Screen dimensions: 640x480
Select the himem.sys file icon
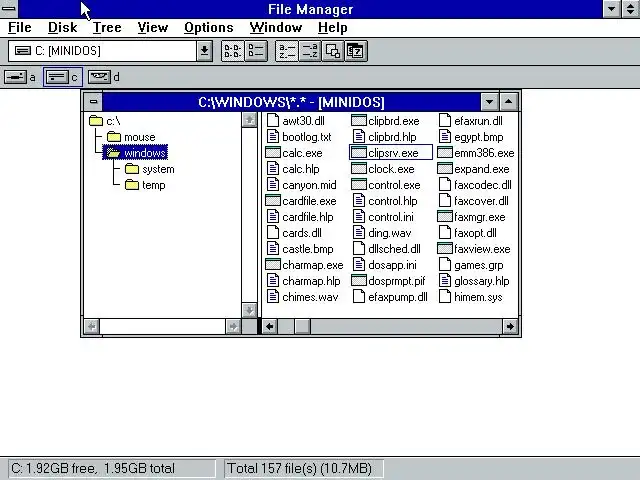point(445,297)
